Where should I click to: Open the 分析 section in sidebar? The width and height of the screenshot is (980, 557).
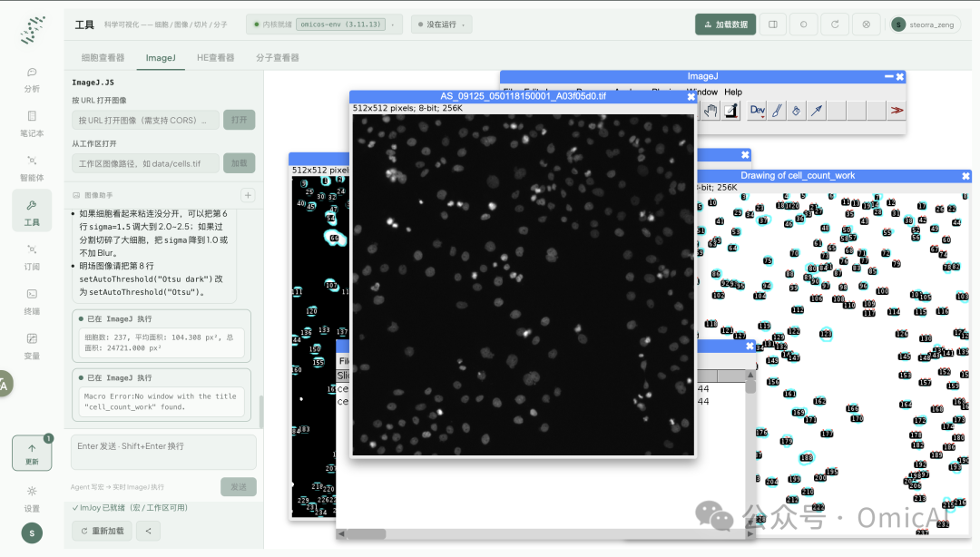(x=32, y=80)
